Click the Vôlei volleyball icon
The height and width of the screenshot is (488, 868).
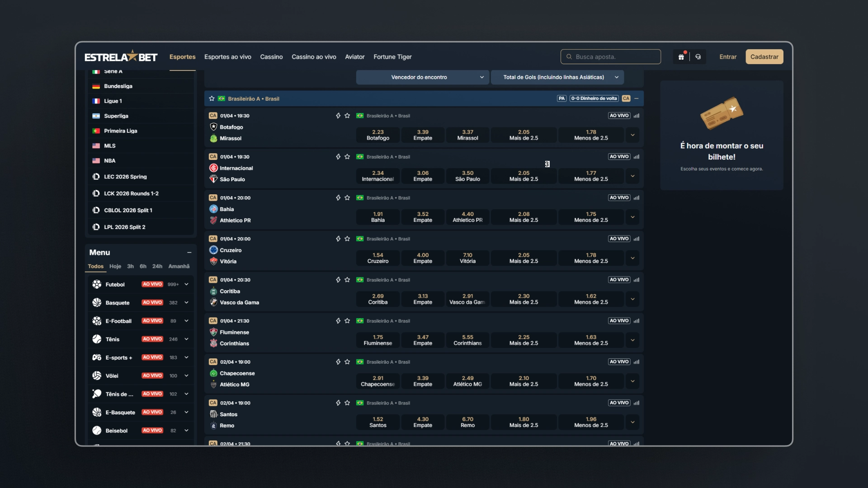[x=97, y=375]
